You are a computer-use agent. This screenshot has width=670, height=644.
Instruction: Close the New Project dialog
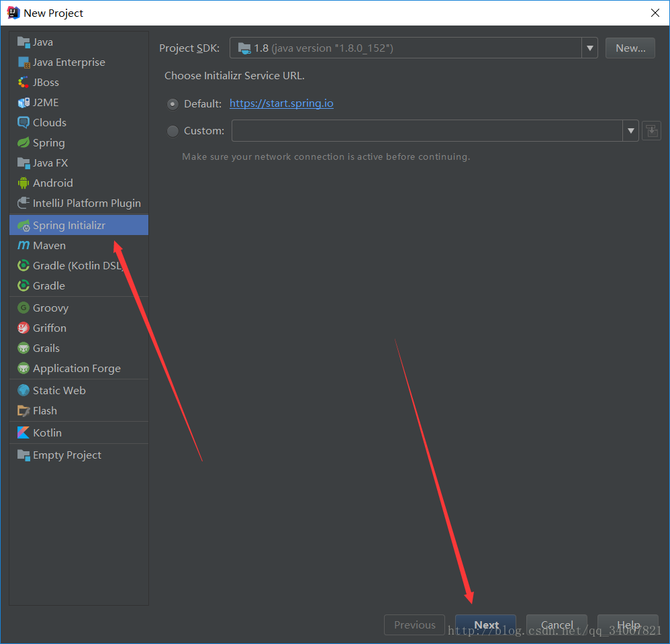click(x=655, y=13)
